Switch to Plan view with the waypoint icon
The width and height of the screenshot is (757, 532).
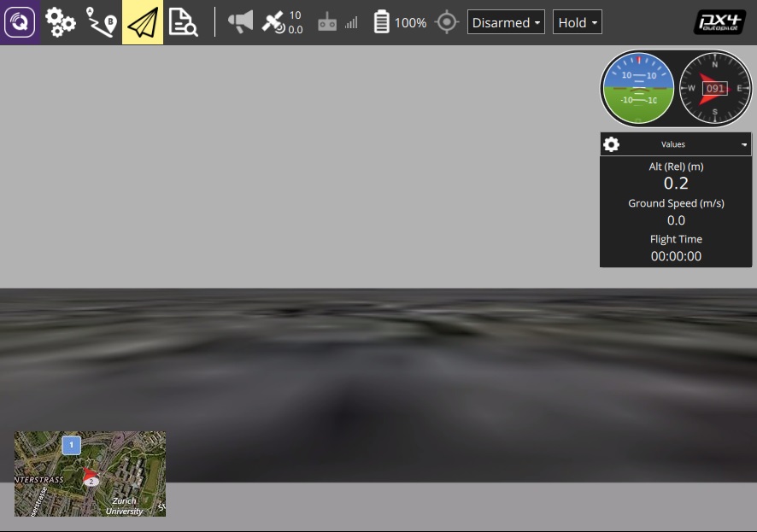(x=100, y=21)
